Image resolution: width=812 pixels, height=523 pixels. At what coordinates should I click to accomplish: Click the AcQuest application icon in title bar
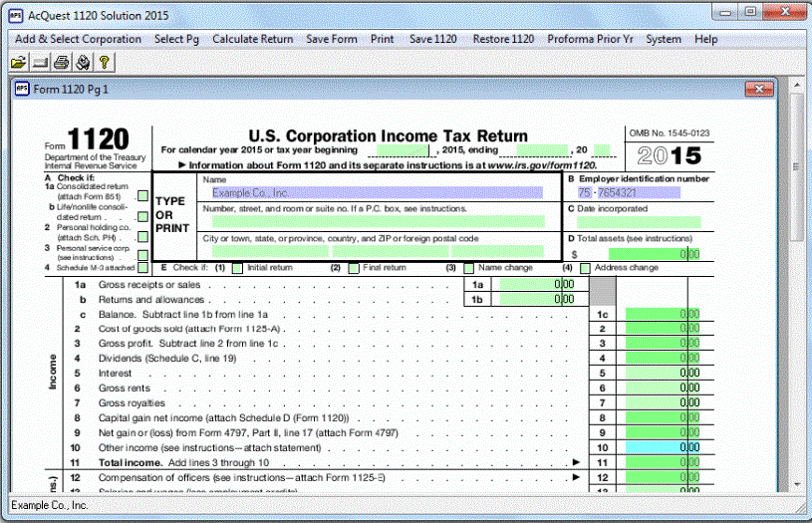click(16, 16)
